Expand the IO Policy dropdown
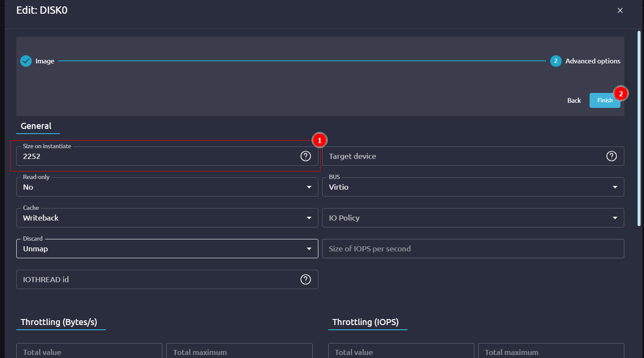This screenshot has width=644, height=358. [473, 218]
